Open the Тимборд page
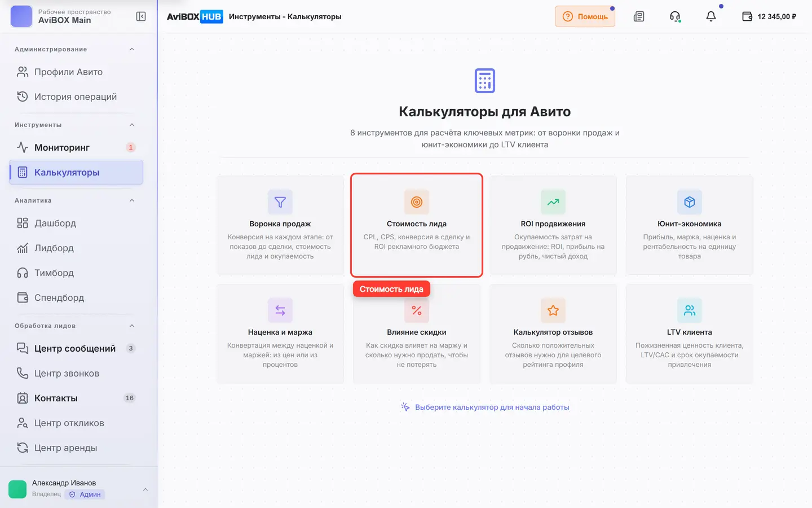Image resolution: width=812 pixels, height=508 pixels. coord(76,273)
